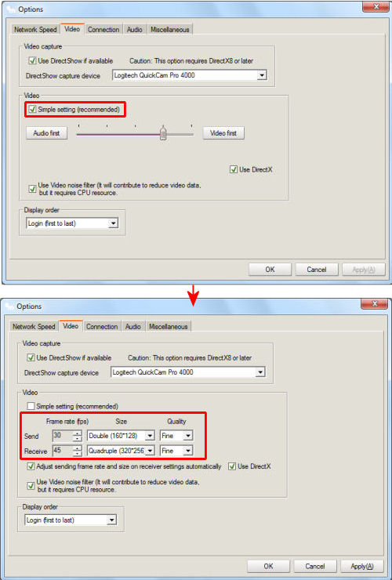Open DirectShow capture device dropdown in upper dialog
Viewport: 392px width, 580px height.
(262, 75)
